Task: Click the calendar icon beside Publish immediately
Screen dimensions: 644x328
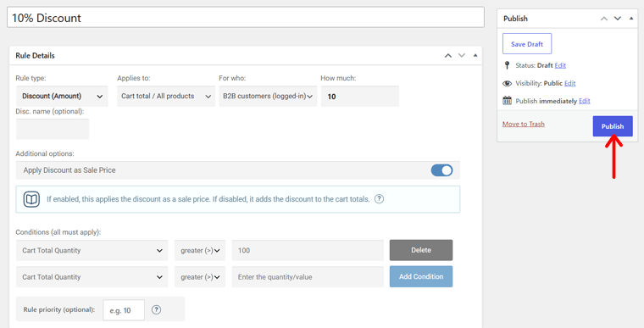Action: pos(508,101)
